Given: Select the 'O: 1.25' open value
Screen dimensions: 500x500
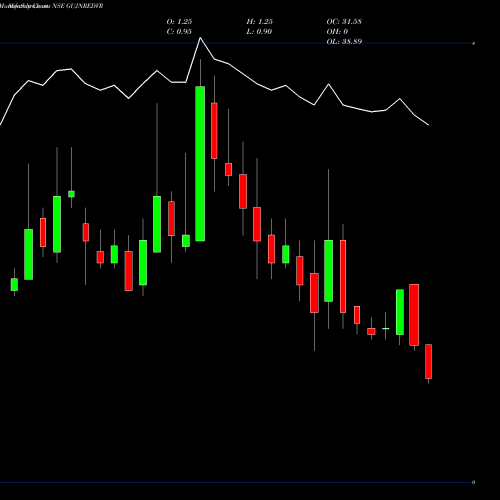Looking at the screenshot, I should click(x=179, y=21).
